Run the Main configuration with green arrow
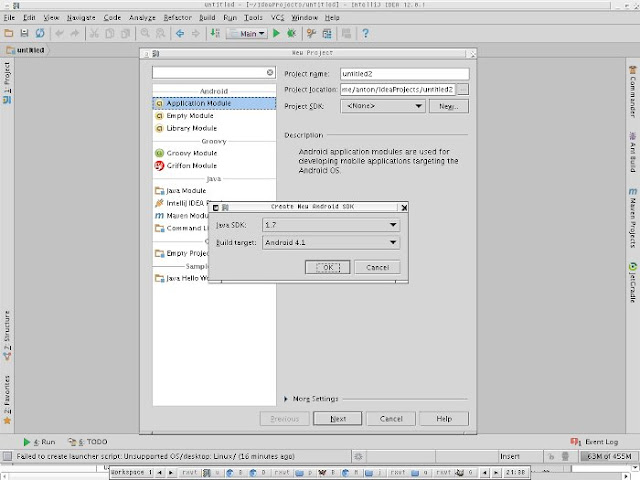 (276, 33)
